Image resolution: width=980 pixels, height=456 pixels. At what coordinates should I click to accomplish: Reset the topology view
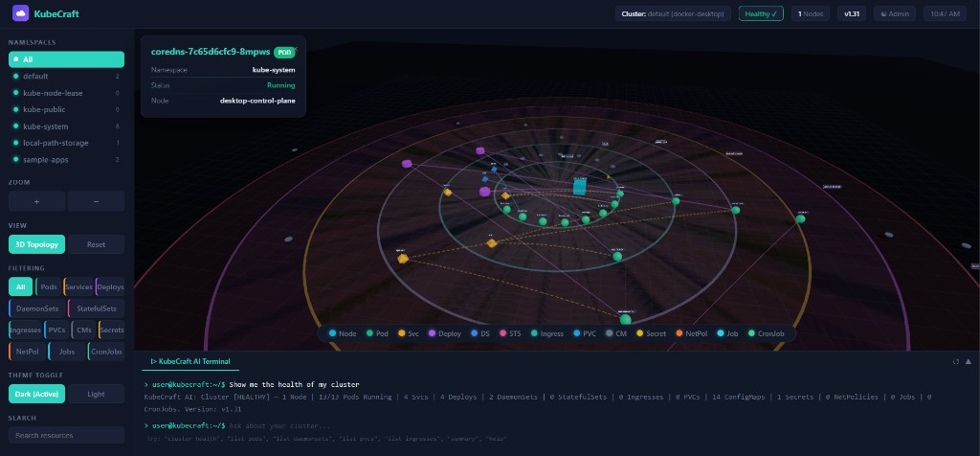pos(96,244)
